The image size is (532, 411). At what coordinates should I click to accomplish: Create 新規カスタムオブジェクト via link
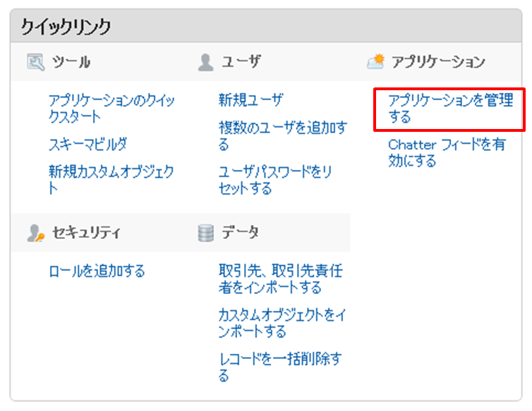(x=111, y=180)
